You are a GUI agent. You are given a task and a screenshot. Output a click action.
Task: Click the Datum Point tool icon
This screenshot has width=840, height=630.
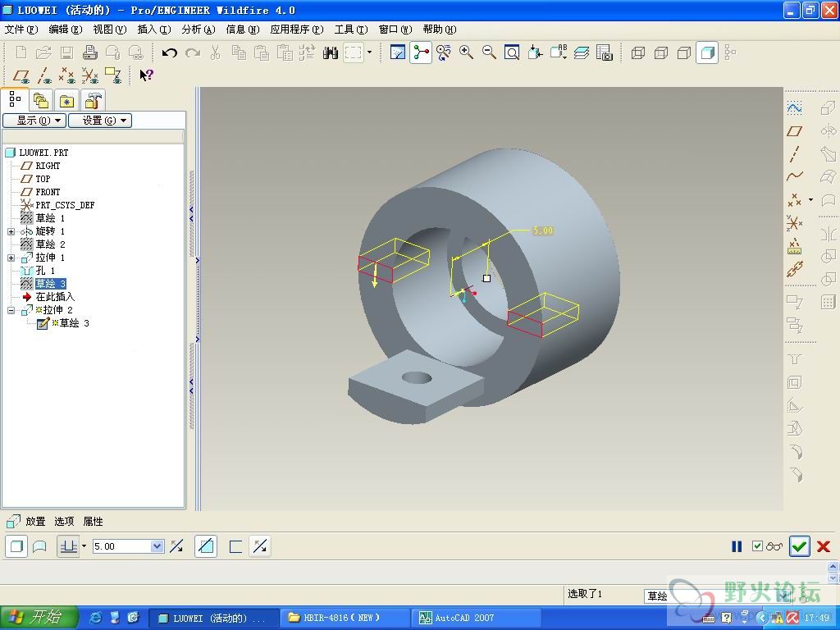pyautogui.click(x=794, y=200)
